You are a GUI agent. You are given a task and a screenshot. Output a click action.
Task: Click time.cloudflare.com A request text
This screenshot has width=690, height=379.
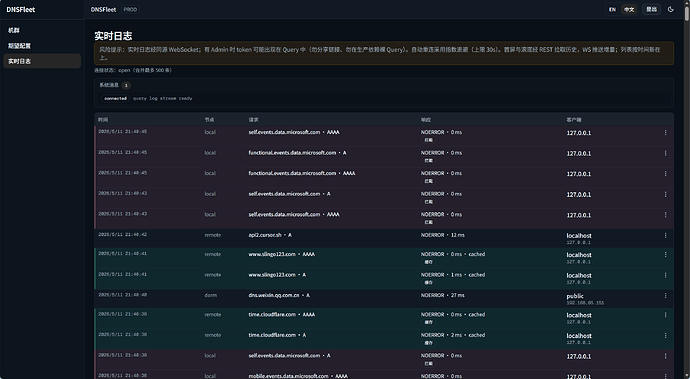point(277,335)
